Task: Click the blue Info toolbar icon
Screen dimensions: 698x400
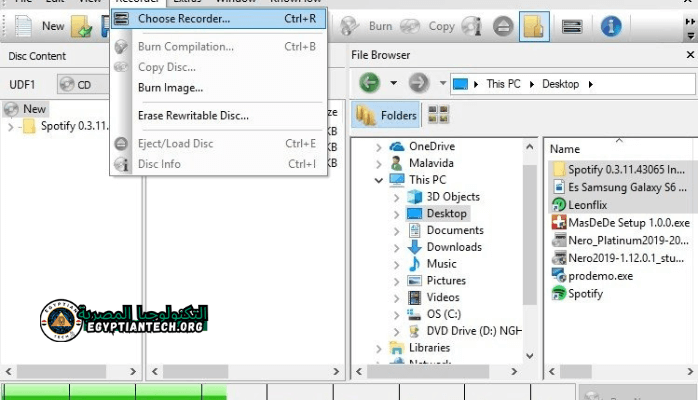Action: point(611,26)
